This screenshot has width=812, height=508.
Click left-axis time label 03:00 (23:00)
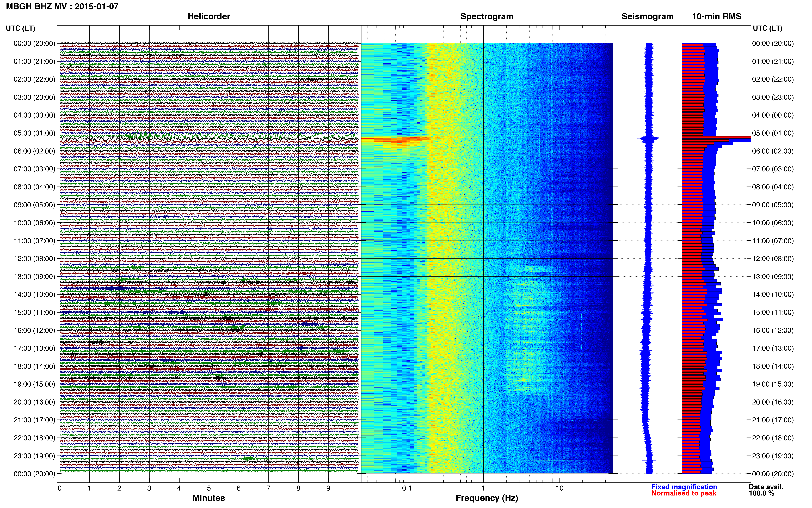[34, 97]
